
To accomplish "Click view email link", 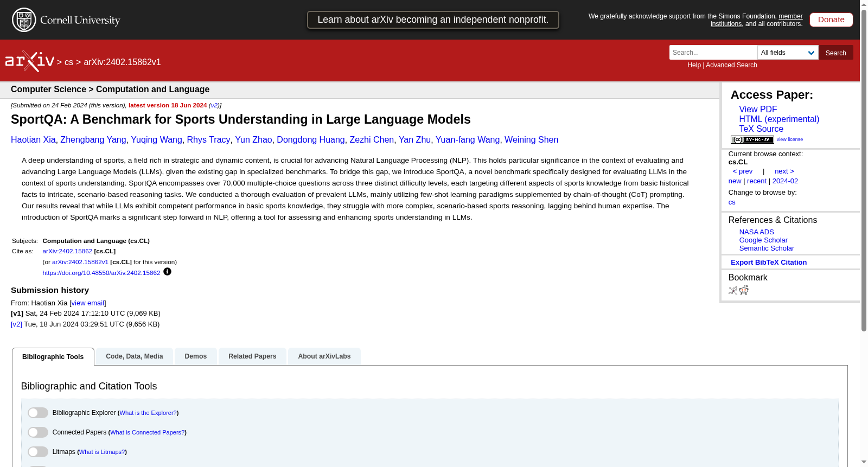I will [x=88, y=303].
